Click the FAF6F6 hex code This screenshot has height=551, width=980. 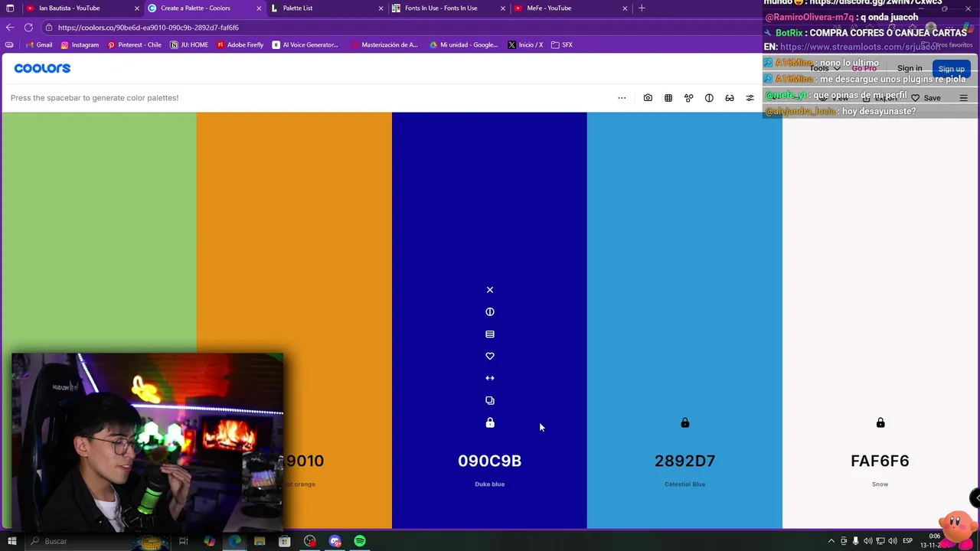pos(880,461)
